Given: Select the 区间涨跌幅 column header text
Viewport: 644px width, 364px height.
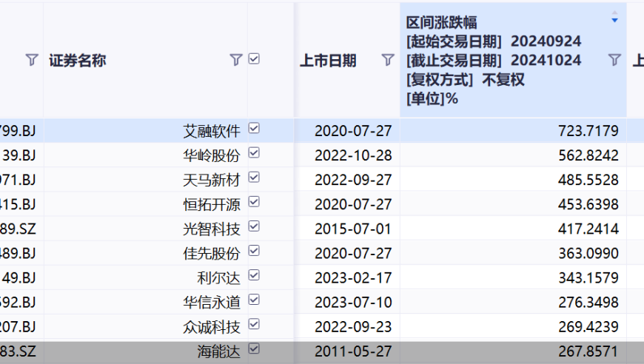Looking at the screenshot, I should coord(441,22).
